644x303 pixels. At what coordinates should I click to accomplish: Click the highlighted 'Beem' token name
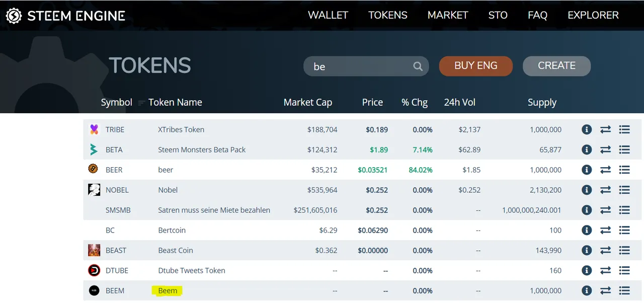coord(168,290)
